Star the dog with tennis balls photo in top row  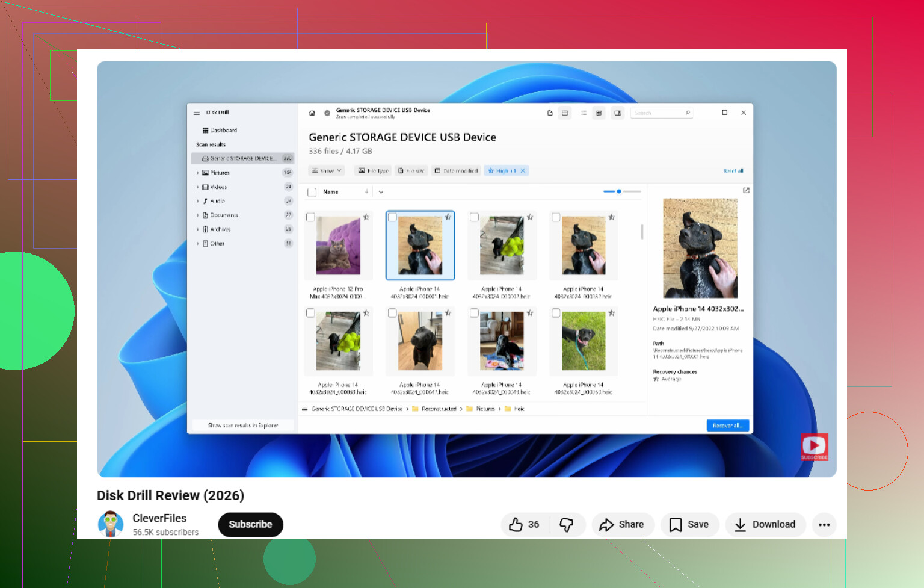coord(529,217)
